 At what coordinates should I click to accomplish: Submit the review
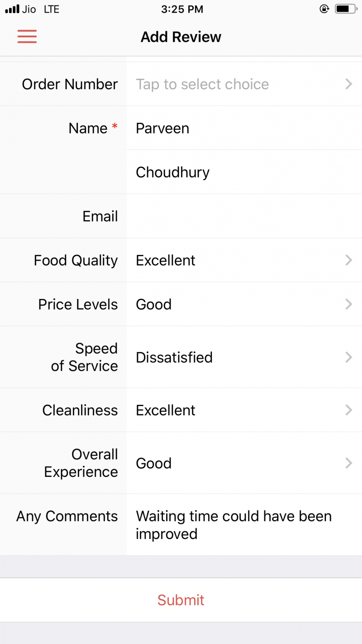[181, 600]
